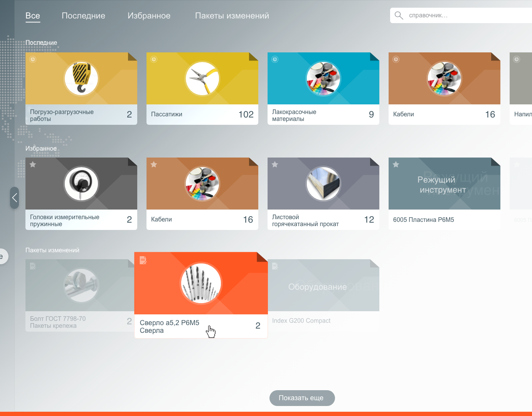Click the Показать еще button
Image resolution: width=532 pixels, height=416 pixels.
(x=302, y=398)
